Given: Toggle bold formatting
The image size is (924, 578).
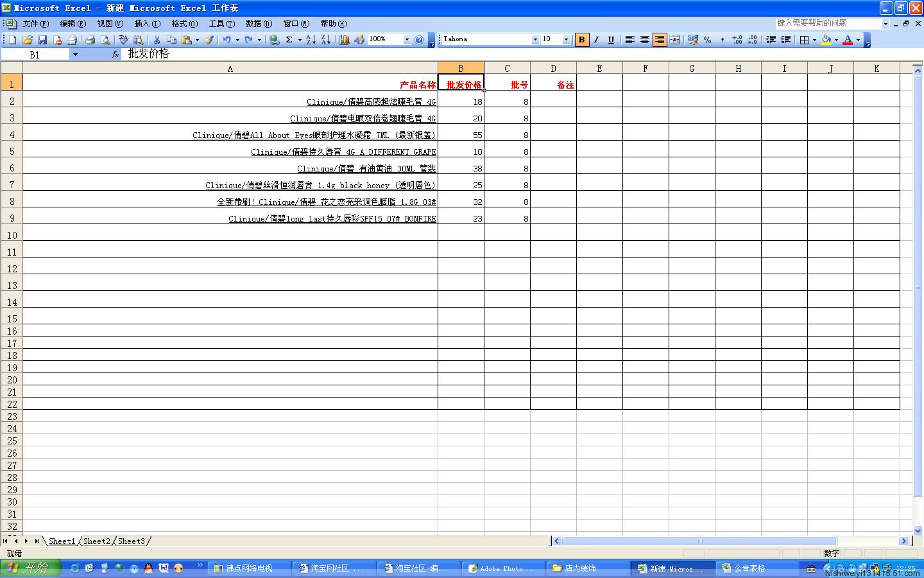Looking at the screenshot, I should pos(581,40).
